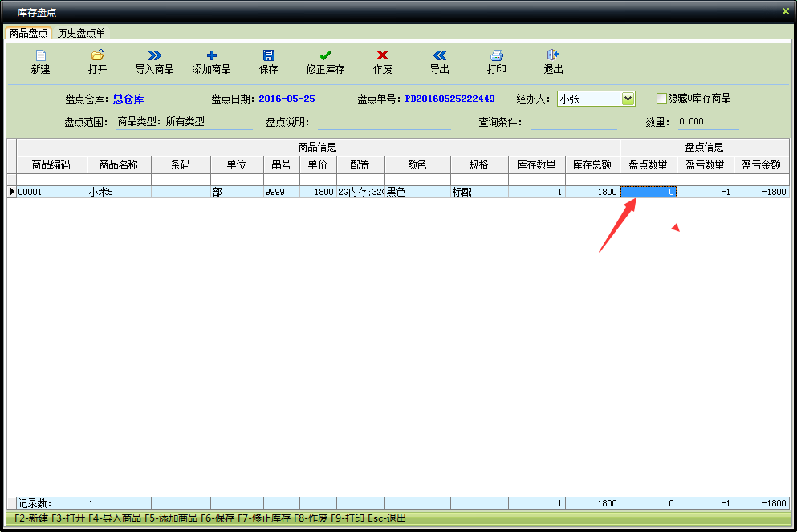Screen dimensions: 797x532
Task: Click the 单价 column header
Action: click(318, 164)
